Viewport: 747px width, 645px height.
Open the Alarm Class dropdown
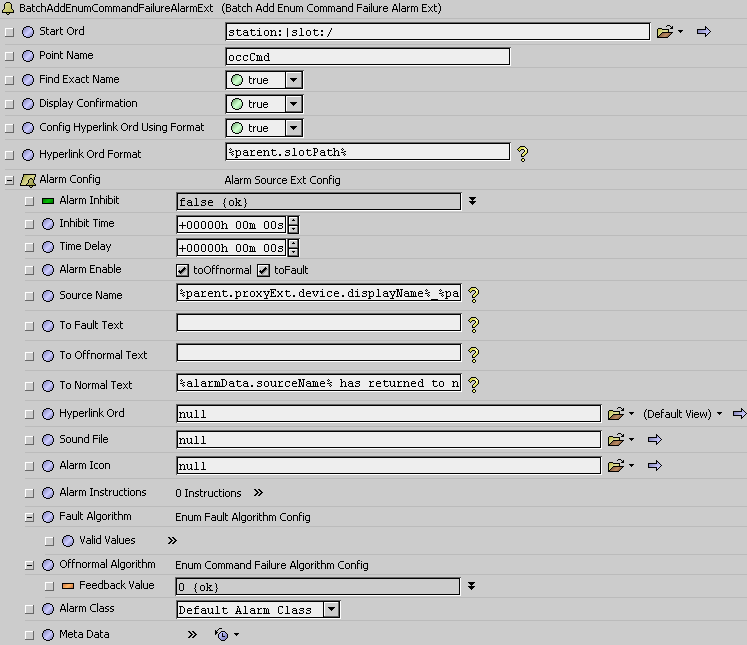pos(332,609)
